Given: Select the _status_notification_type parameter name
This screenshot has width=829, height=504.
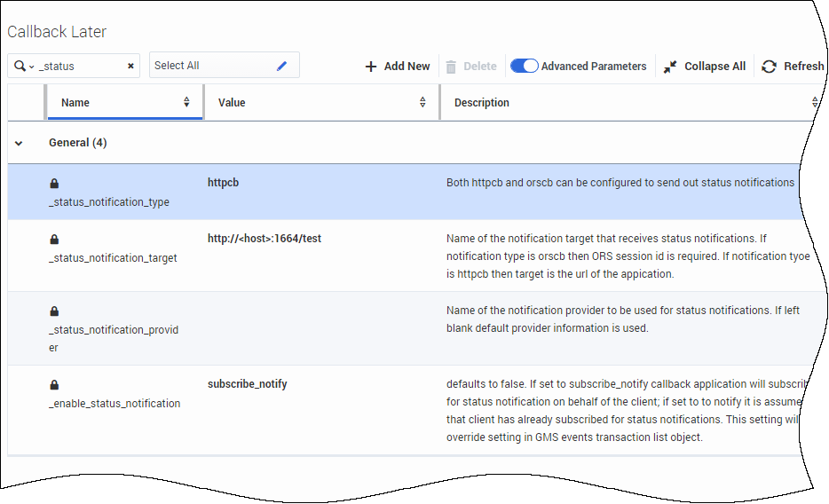Looking at the screenshot, I should (109, 202).
